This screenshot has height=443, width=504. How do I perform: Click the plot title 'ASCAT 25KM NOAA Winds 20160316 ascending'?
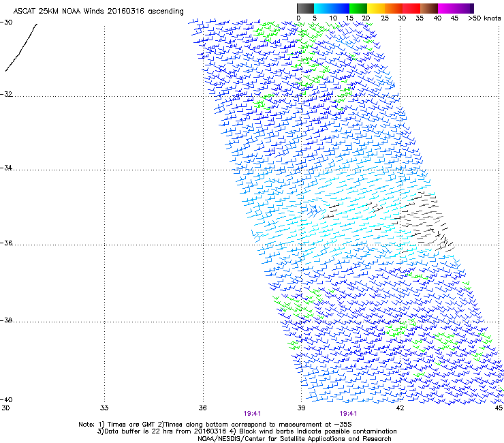click(x=98, y=12)
